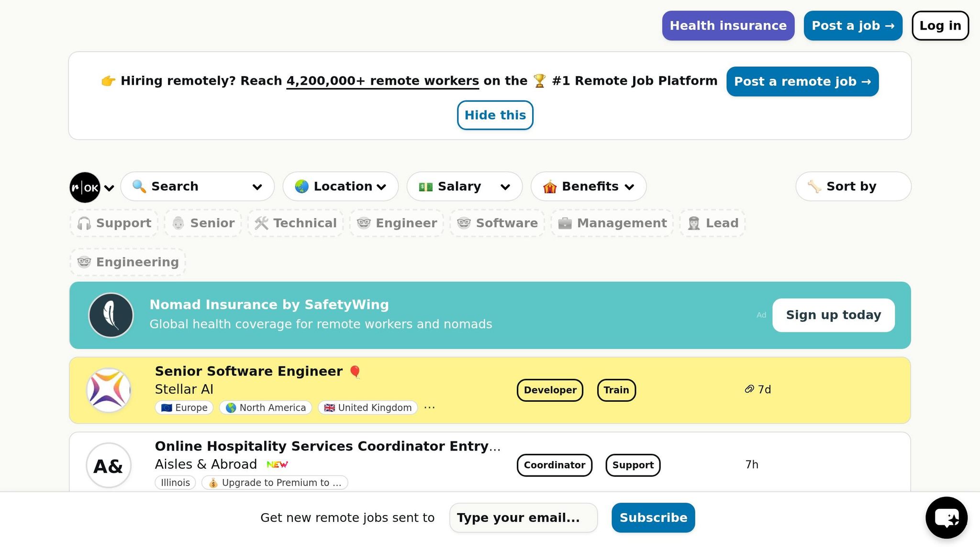Open the Stellar AI company name

tap(184, 390)
